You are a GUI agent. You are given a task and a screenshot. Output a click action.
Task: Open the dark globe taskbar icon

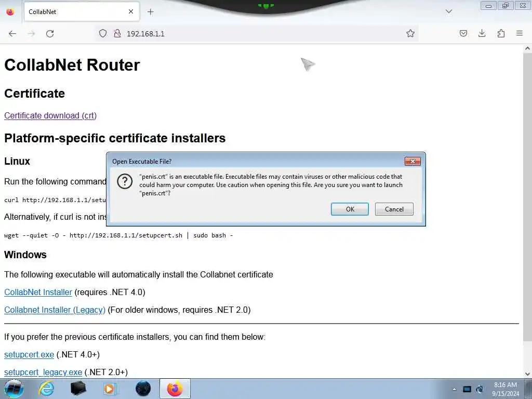(143, 389)
